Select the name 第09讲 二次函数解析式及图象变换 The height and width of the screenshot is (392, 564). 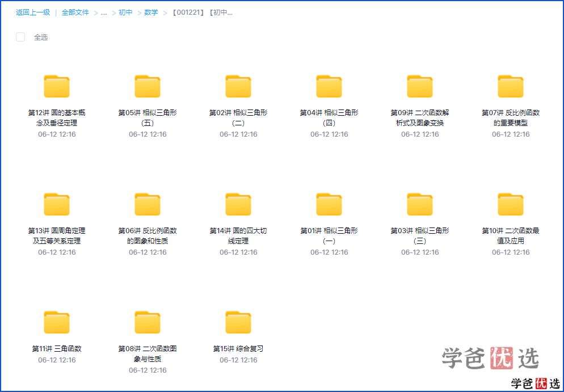420,117
